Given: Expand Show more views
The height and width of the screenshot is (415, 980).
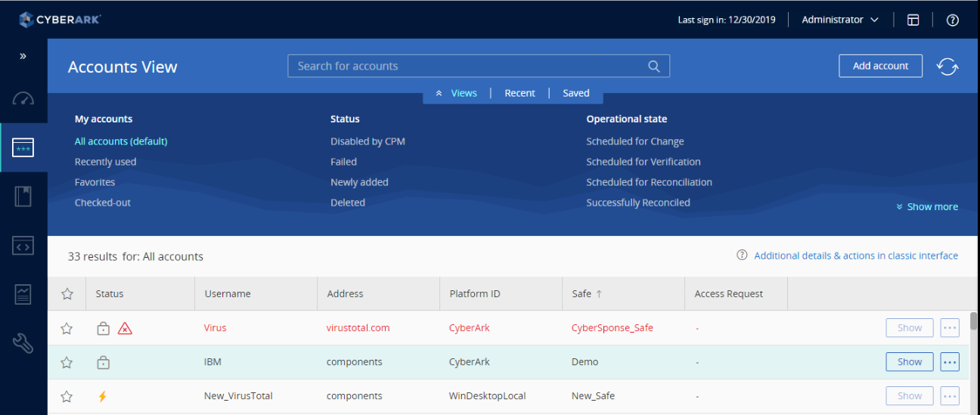Looking at the screenshot, I should point(926,206).
